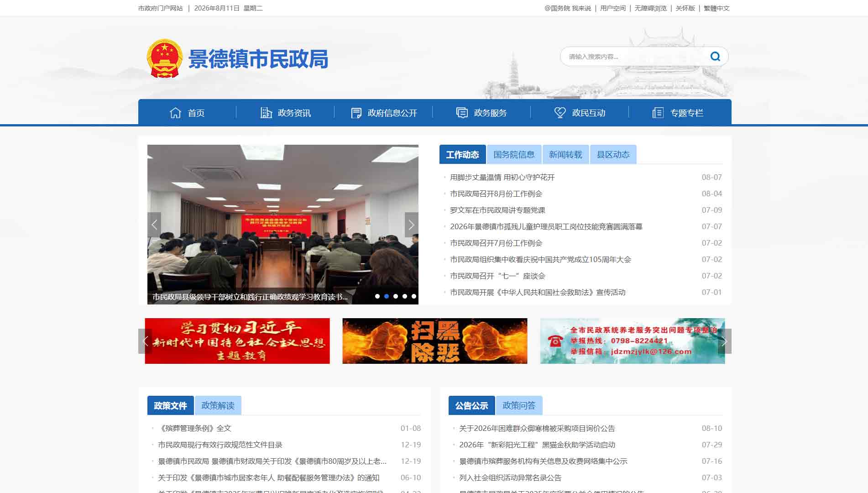Open notice 列入社会组织活动异常名录公告
The width and height of the screenshot is (868, 493).
[x=510, y=477]
